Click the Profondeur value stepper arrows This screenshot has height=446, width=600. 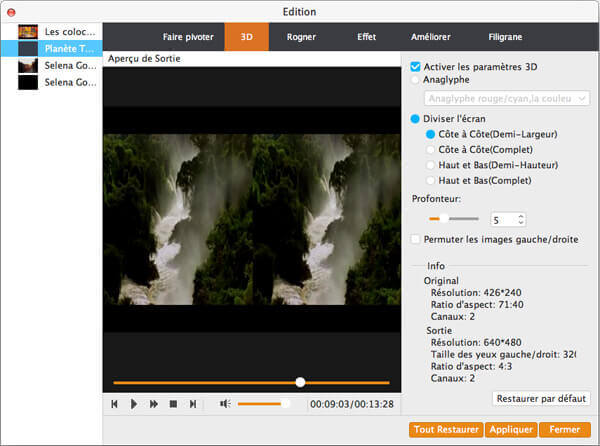[x=520, y=219]
